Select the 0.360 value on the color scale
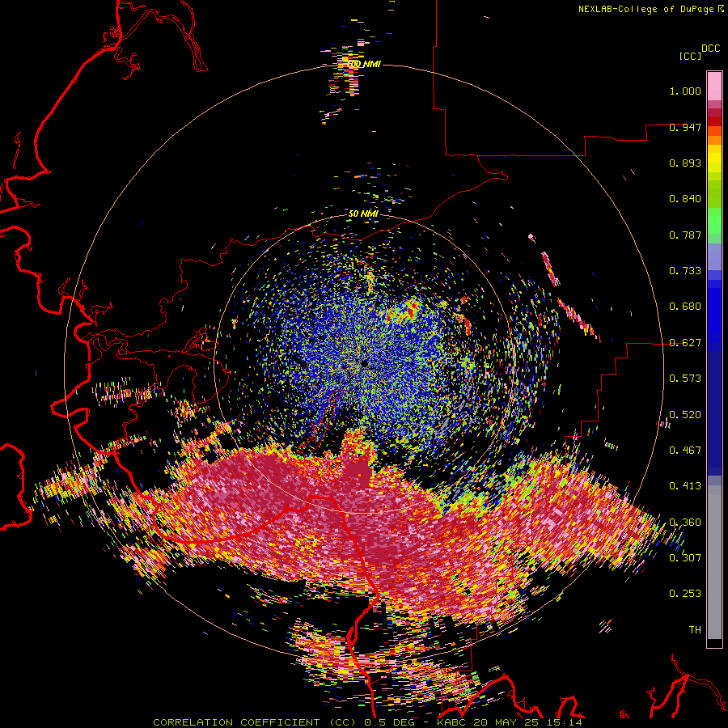The height and width of the screenshot is (728, 728). pyautogui.click(x=685, y=522)
